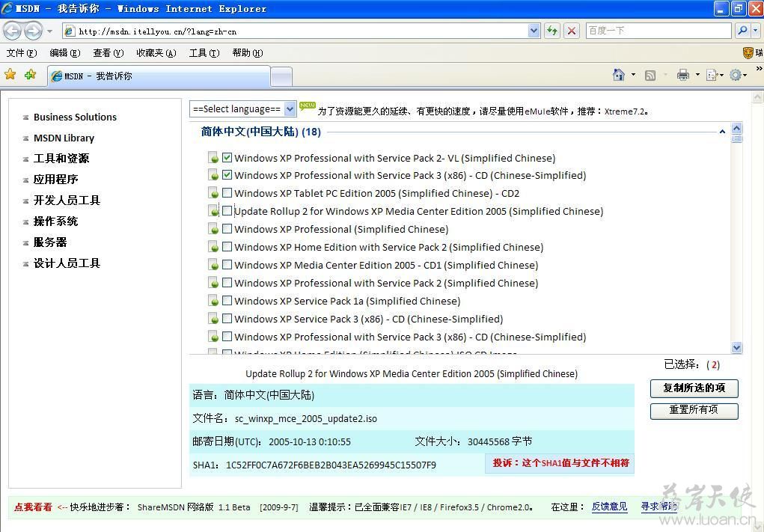
Task: Open the 点我看看 link
Action: (33, 507)
